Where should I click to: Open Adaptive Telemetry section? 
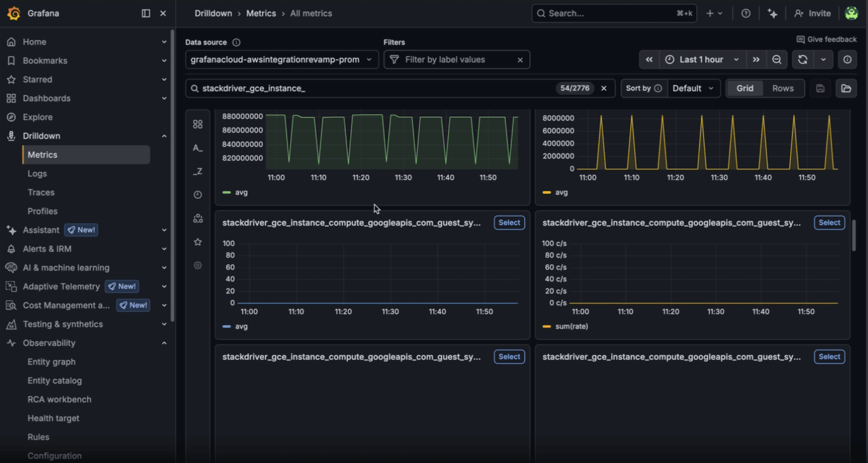tap(61, 286)
